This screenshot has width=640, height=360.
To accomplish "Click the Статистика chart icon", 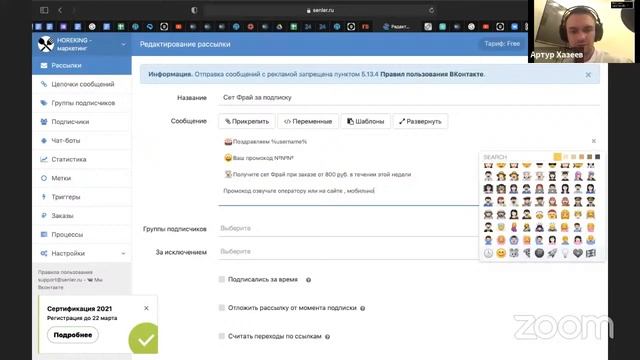I will point(44,159).
